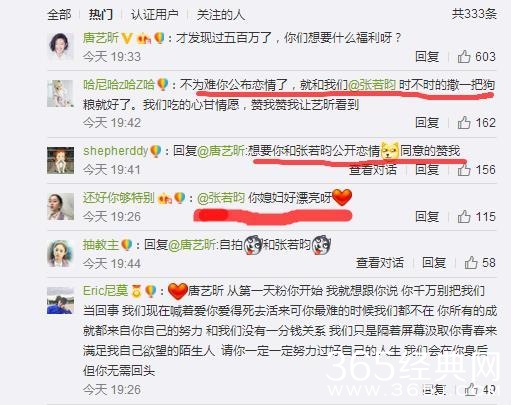Click 回复 on 唐艺昕's comment
511x405 pixels.
tap(427, 57)
